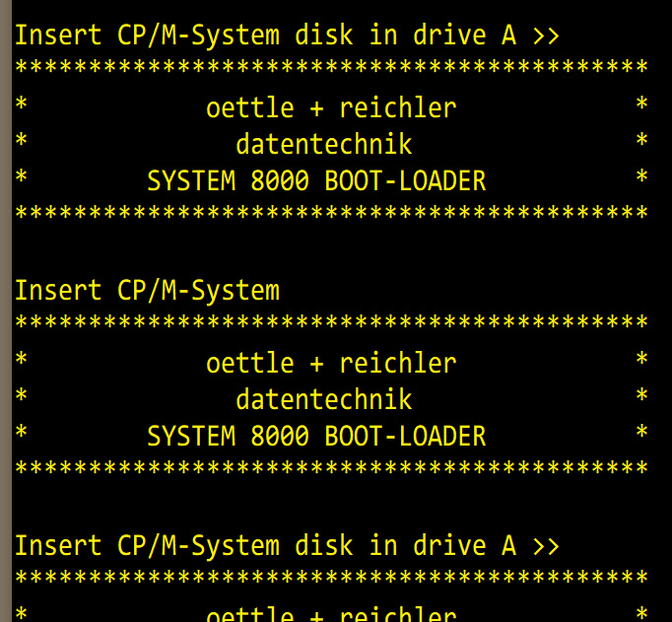Click "datentechnik" in the first banner
Screen dimensions: 672x622
click(323, 145)
